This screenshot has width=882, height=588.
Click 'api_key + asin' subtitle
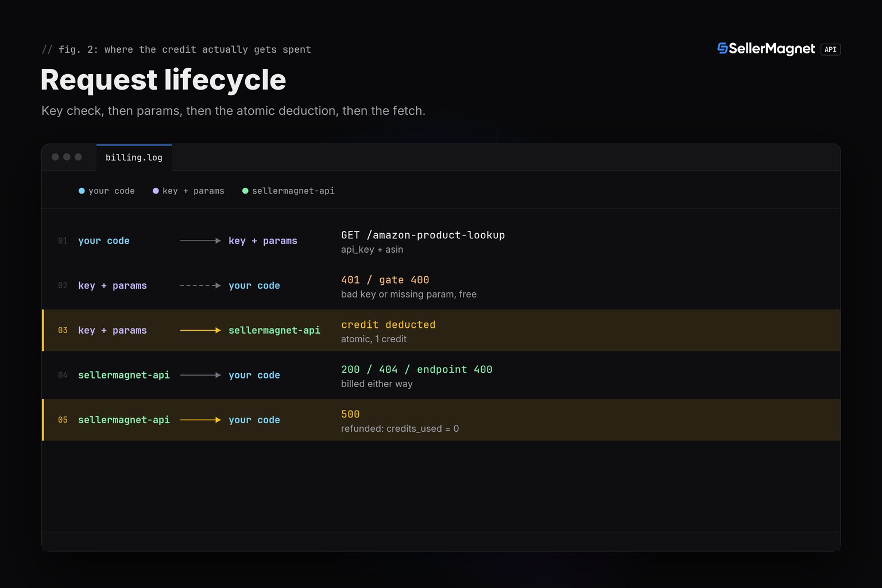[372, 249]
